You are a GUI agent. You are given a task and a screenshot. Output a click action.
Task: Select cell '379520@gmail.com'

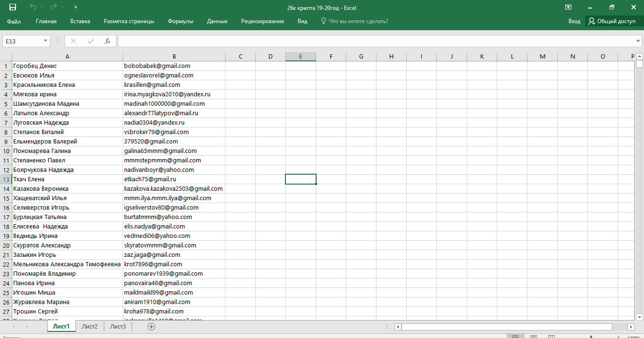point(174,142)
